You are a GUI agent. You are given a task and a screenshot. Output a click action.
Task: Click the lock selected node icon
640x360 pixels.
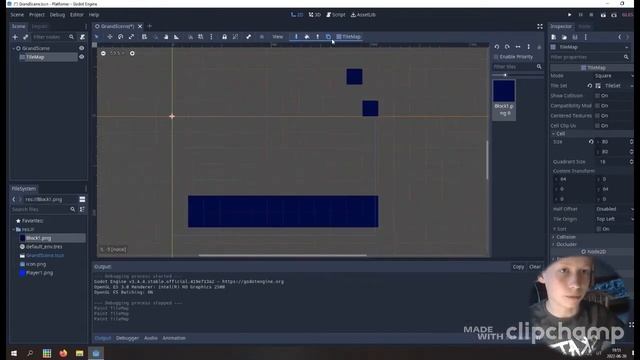point(224,37)
